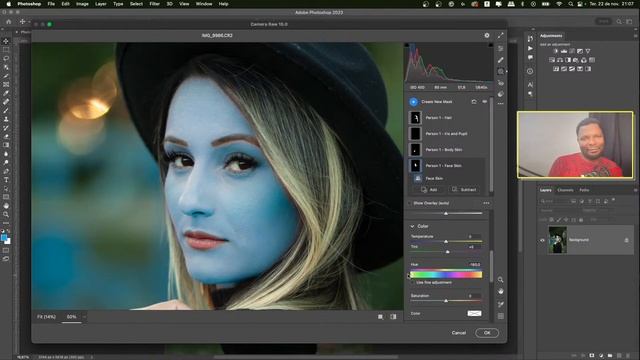Click the Add button under Face Skin mask

(x=429, y=190)
